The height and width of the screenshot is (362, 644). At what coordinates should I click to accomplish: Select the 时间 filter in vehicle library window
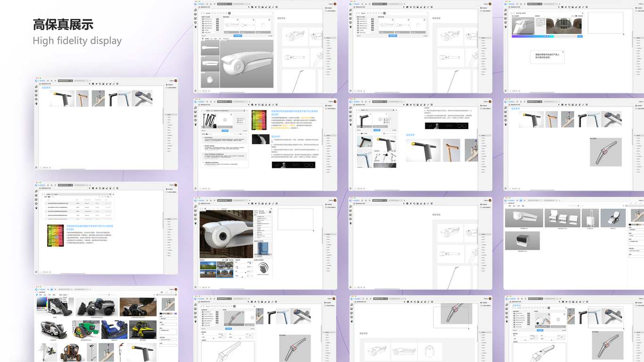tap(41, 295)
